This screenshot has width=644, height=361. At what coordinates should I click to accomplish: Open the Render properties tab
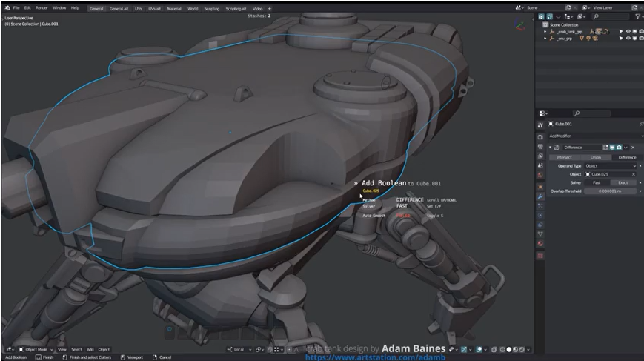(x=540, y=136)
